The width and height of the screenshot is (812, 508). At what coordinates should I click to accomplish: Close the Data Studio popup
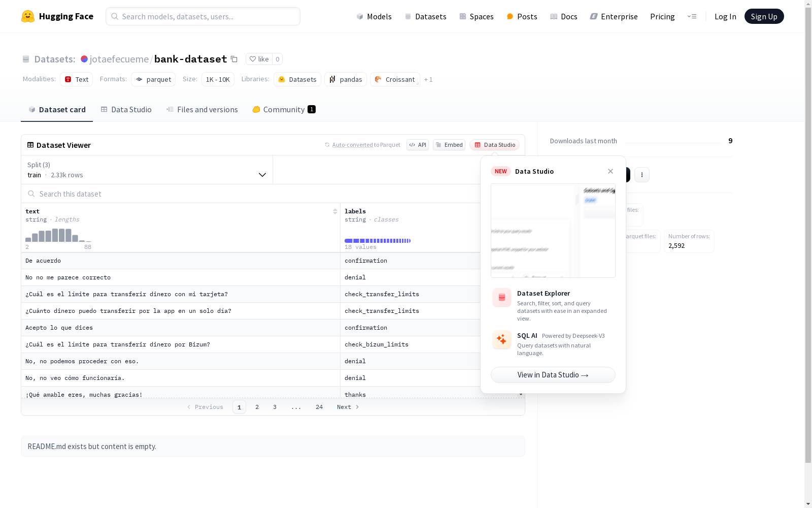tap(611, 171)
